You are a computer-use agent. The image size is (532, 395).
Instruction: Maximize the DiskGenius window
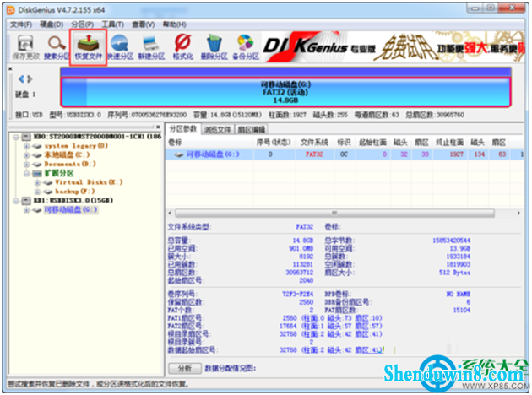pos(491,8)
